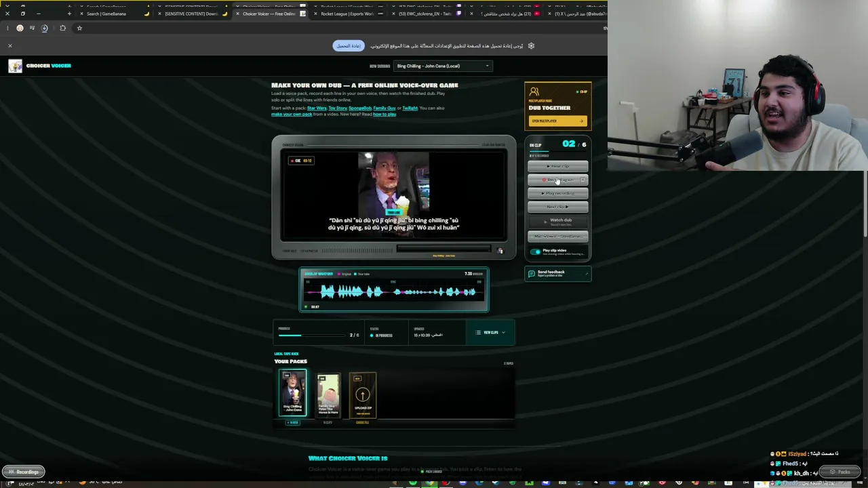868x488 pixels.
Task: Switch to Search GameBanana tab
Action: [112, 14]
